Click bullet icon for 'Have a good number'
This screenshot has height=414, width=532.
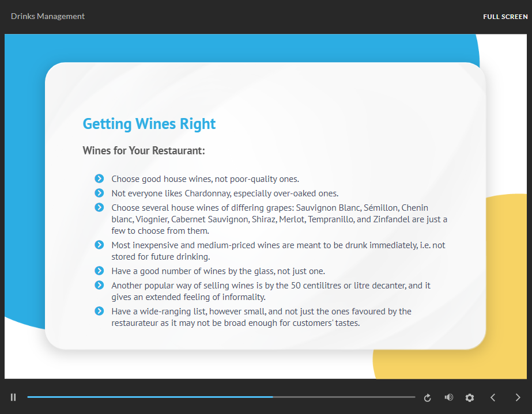tap(99, 271)
